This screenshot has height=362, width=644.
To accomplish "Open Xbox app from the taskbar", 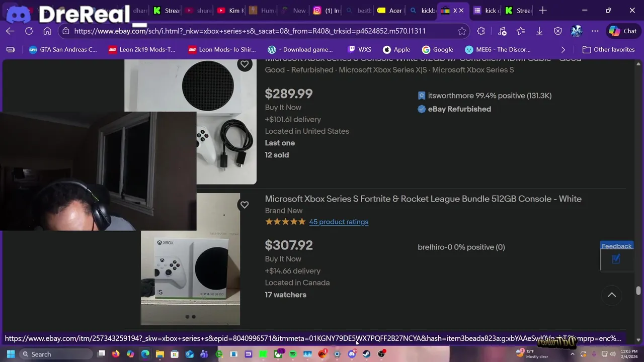I will pyautogui.click(x=278, y=354).
